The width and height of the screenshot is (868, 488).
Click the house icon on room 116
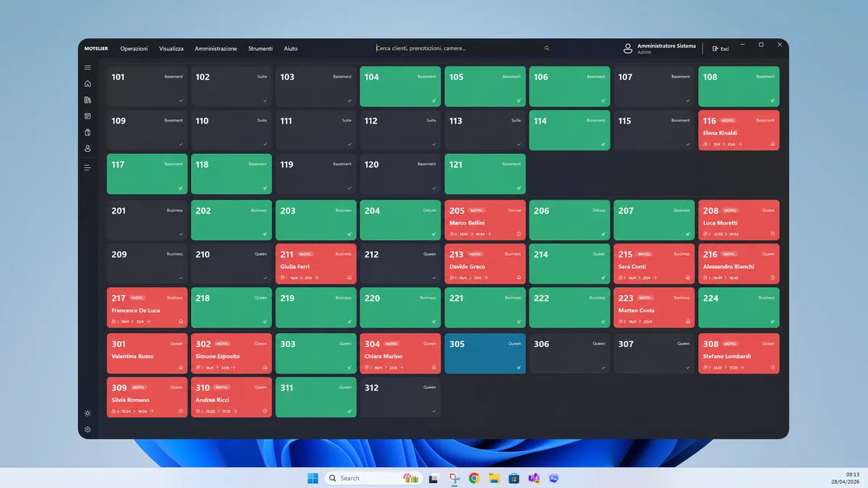[773, 144]
